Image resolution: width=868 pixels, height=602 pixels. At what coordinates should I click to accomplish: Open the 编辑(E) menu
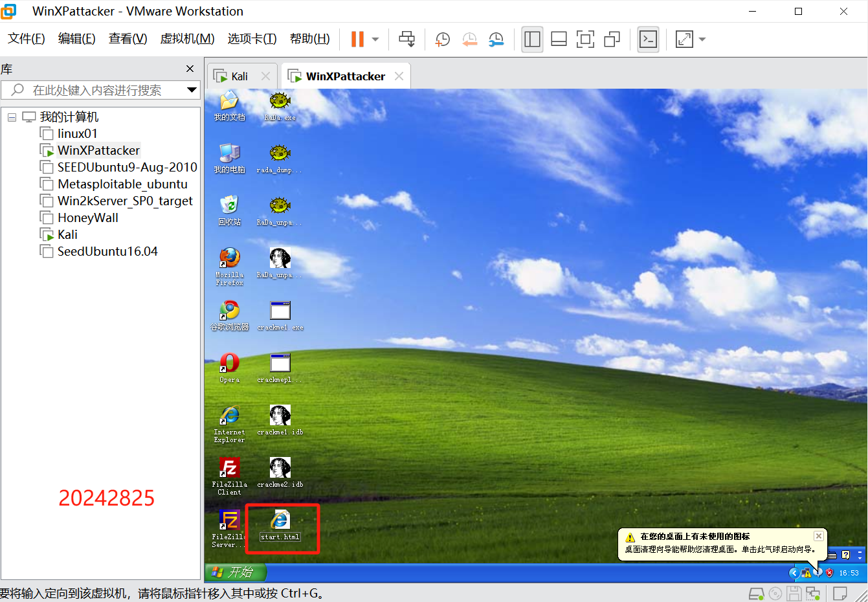pos(77,39)
